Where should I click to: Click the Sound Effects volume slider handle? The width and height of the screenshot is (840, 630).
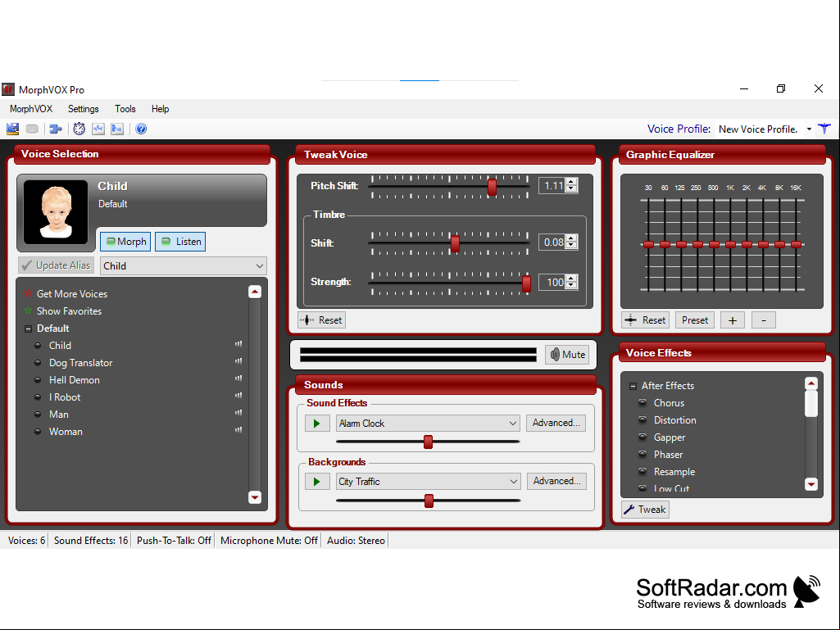(x=428, y=442)
